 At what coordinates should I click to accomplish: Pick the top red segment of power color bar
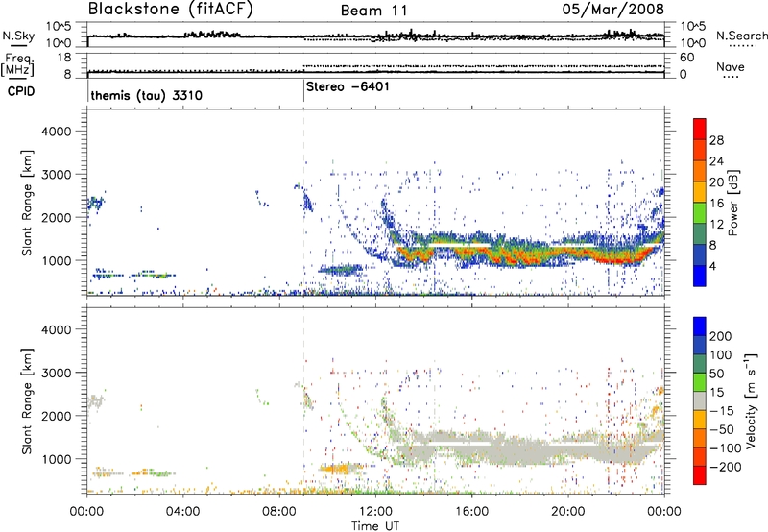click(700, 129)
